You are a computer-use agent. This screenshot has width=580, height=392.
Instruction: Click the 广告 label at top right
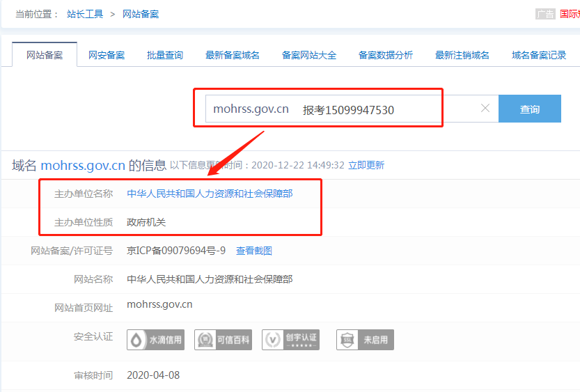545,14
